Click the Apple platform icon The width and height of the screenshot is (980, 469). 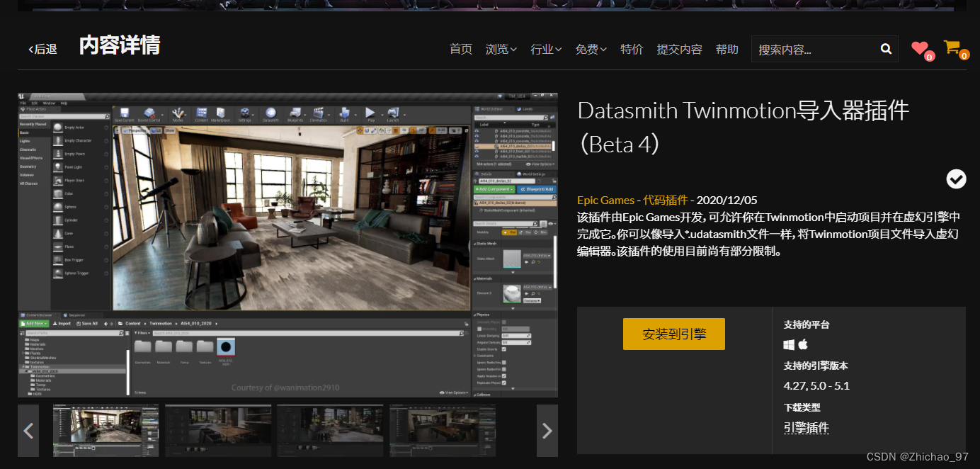[803, 344]
